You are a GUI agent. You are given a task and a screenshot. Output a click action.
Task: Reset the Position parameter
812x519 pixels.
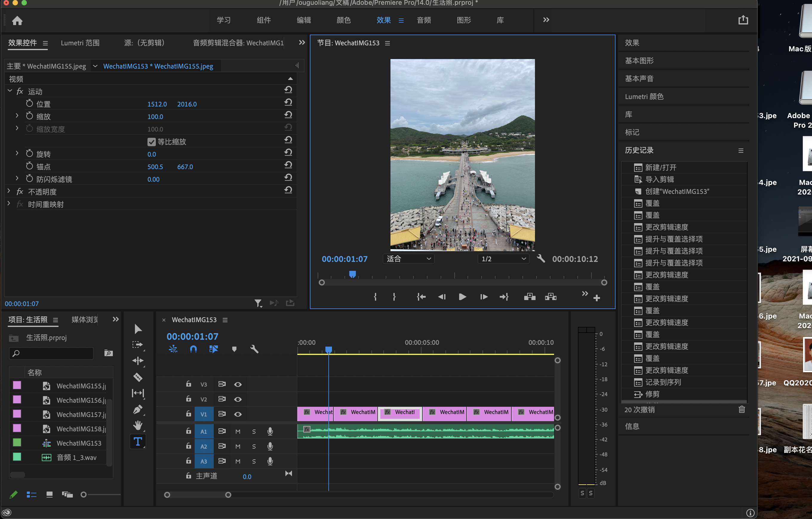pyautogui.click(x=288, y=102)
